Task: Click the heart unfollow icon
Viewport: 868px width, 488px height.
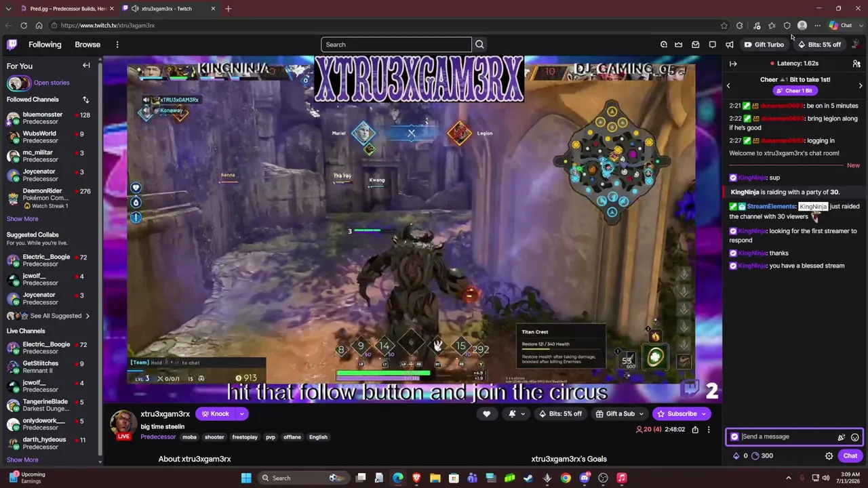Action: (486, 413)
